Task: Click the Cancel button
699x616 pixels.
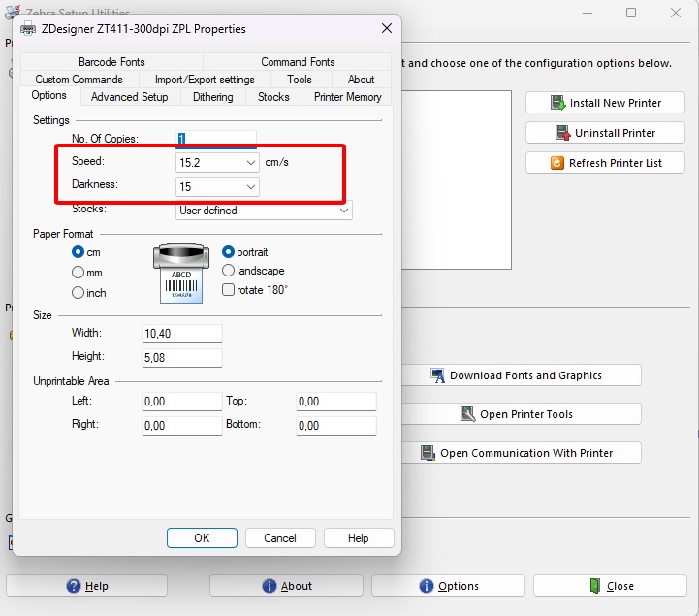Action: point(280,538)
